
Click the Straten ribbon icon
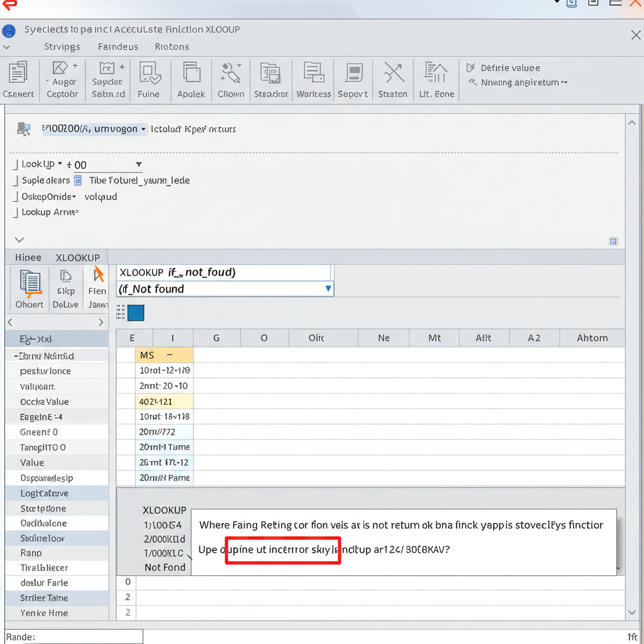click(394, 72)
